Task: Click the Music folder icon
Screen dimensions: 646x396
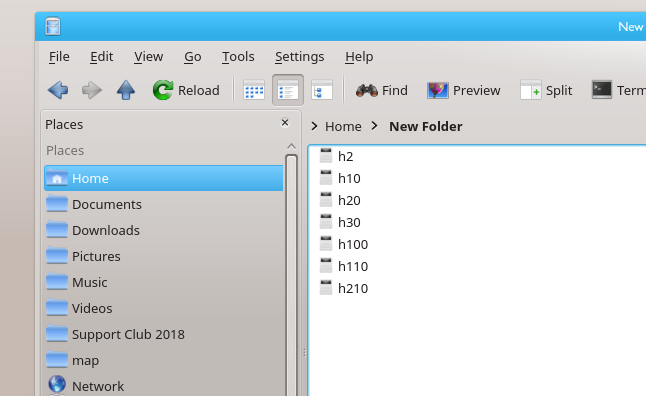Action: pyautogui.click(x=57, y=281)
